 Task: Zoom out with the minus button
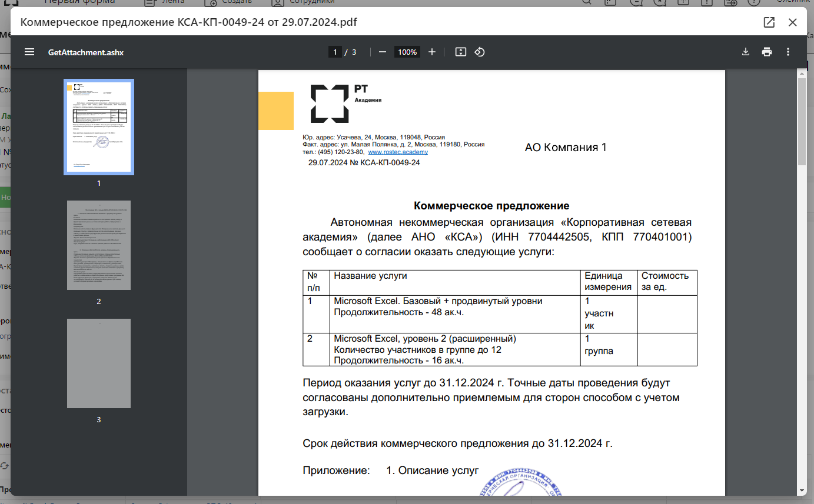(x=383, y=52)
